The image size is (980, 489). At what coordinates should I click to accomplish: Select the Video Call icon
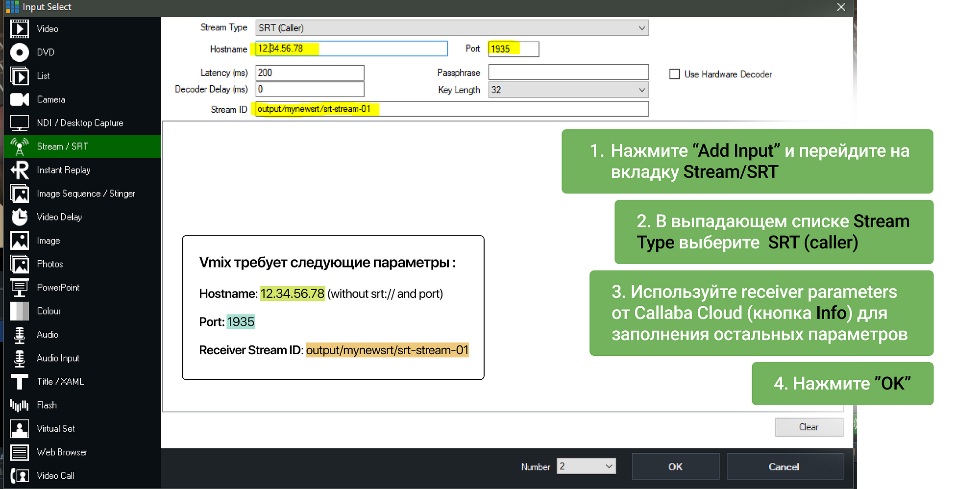pos(20,476)
